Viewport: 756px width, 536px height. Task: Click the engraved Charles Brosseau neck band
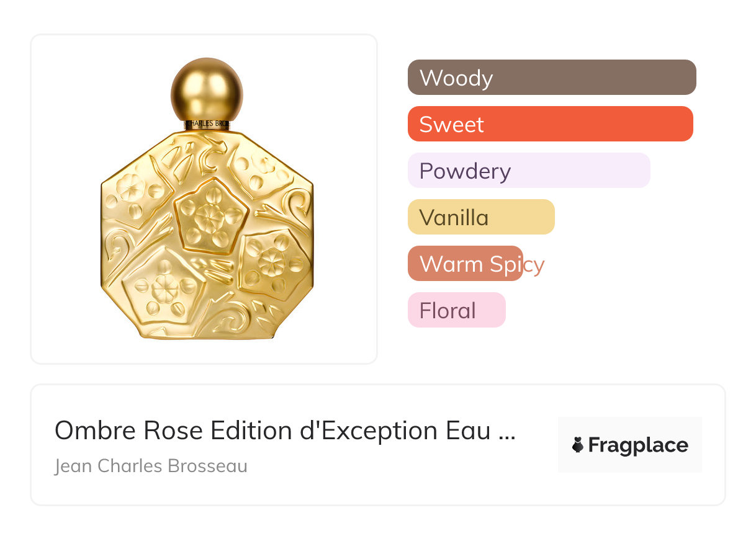coord(207,124)
